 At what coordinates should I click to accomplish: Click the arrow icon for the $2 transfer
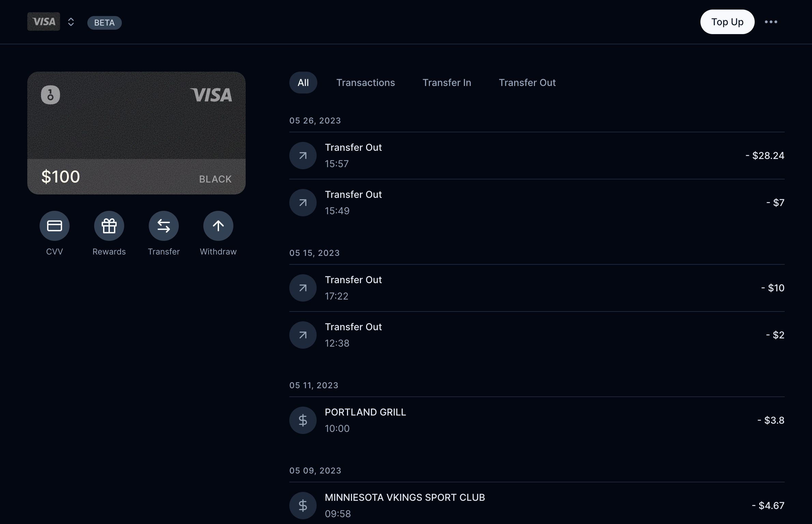(303, 335)
